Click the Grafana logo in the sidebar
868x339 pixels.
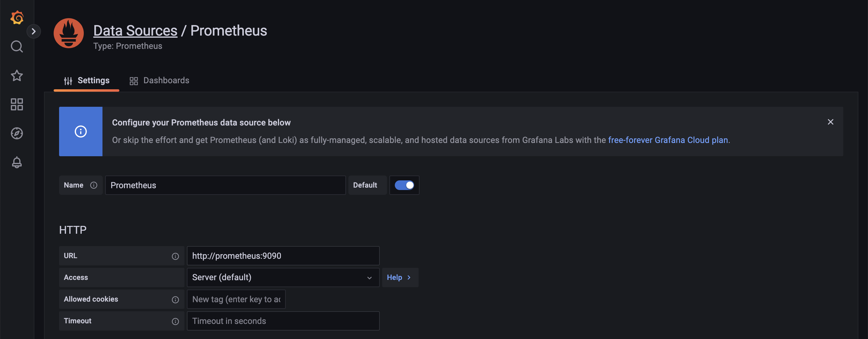pos(17,18)
